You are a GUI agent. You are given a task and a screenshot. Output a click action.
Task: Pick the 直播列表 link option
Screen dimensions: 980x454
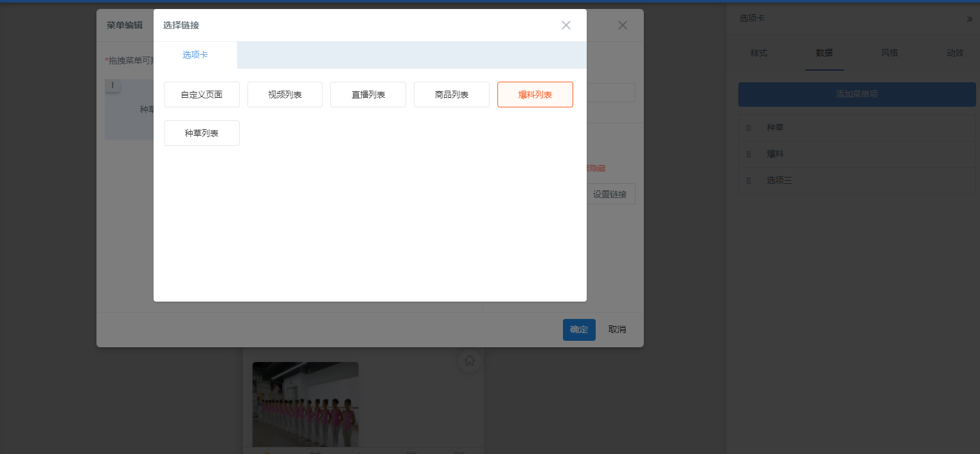(368, 95)
